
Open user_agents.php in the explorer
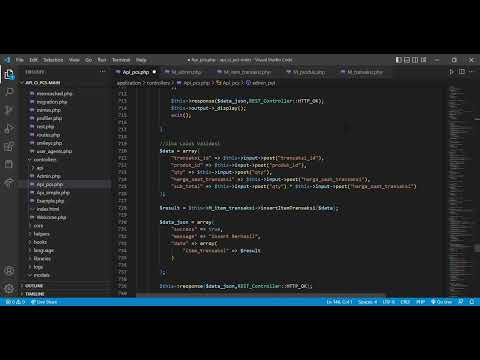[x=54, y=151]
